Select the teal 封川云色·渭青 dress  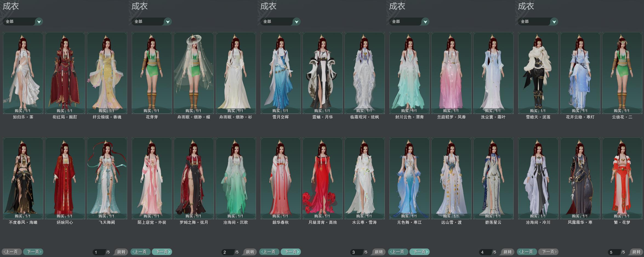[x=409, y=73]
